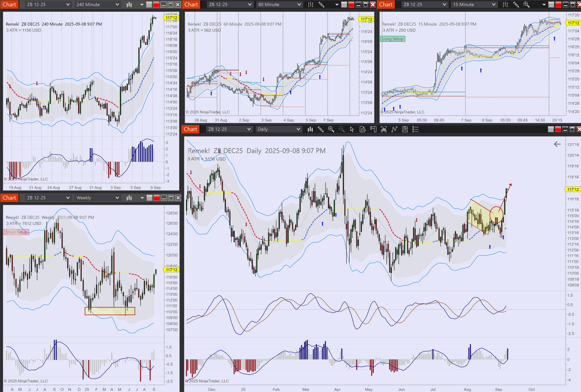
Task: Toggle the Short Setup label on Weekly chart
Action: [16, 232]
